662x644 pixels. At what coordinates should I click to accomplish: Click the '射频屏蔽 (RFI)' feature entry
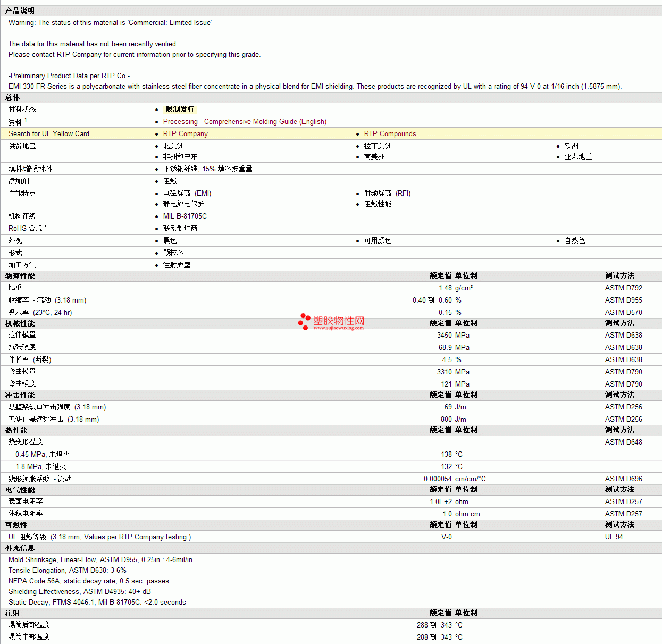387,193
